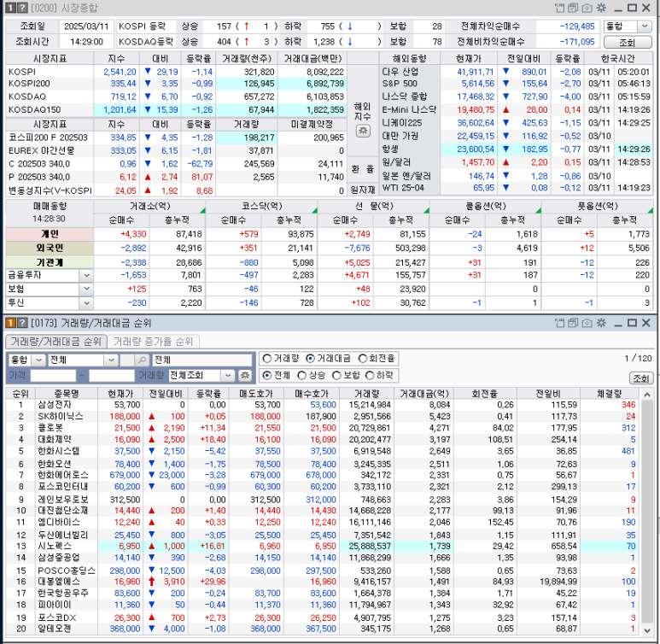
Task: Select the 하락 radio button
Action: click(370, 375)
